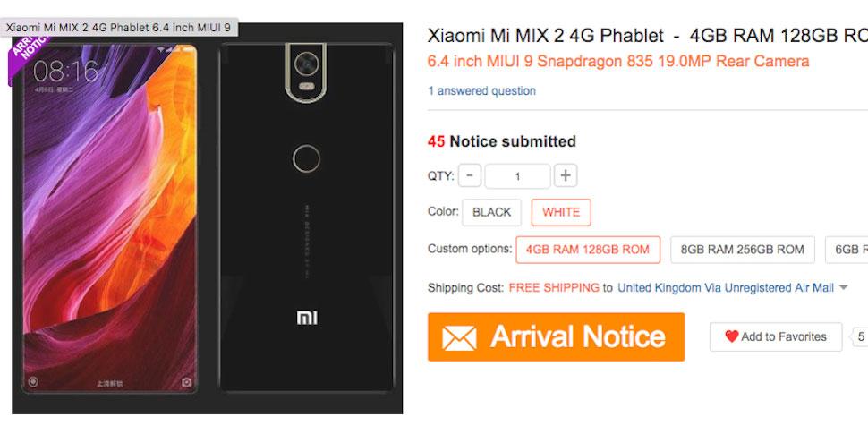Click the Add to Favorites button
Image resolution: width=868 pixels, height=434 pixels.
click(776, 336)
